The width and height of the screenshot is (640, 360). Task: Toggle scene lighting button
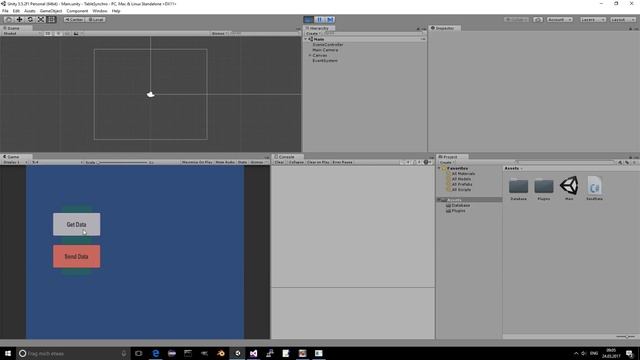click(x=58, y=33)
